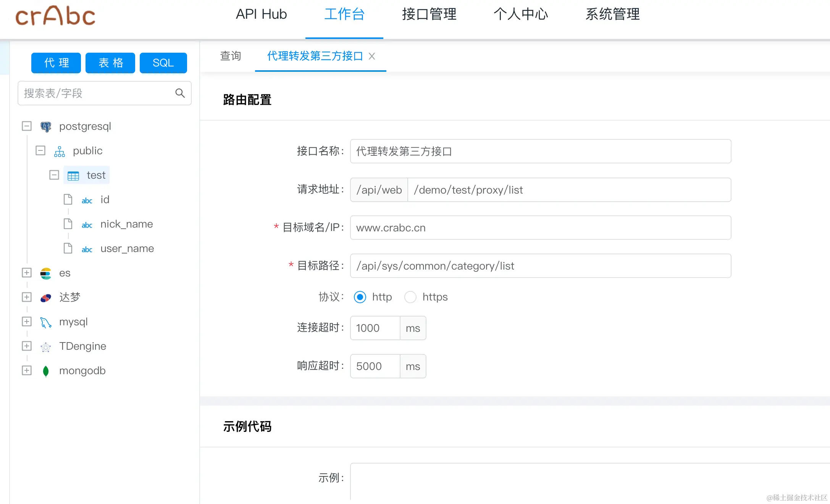Switch to the 查询 tab
Viewport: 830px width, 504px height.
[x=231, y=56]
